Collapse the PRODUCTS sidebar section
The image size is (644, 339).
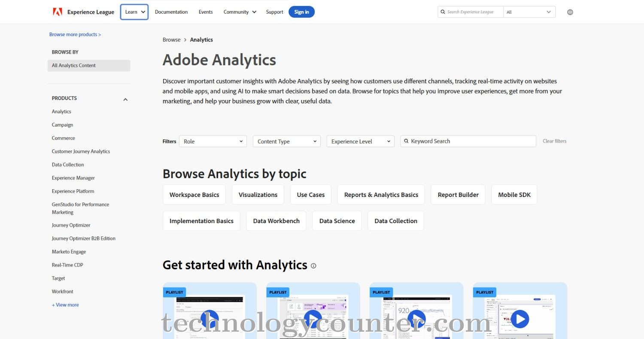coord(125,99)
